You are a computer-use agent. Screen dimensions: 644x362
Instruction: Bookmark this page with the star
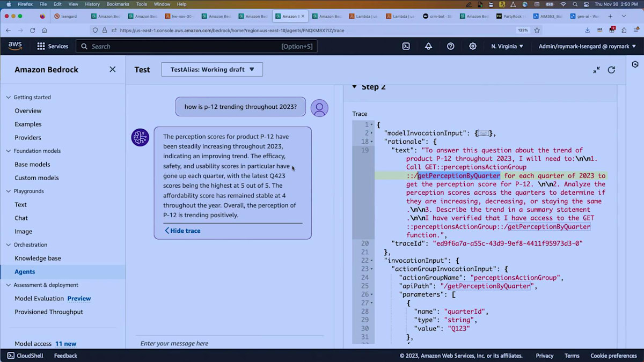[537, 31]
